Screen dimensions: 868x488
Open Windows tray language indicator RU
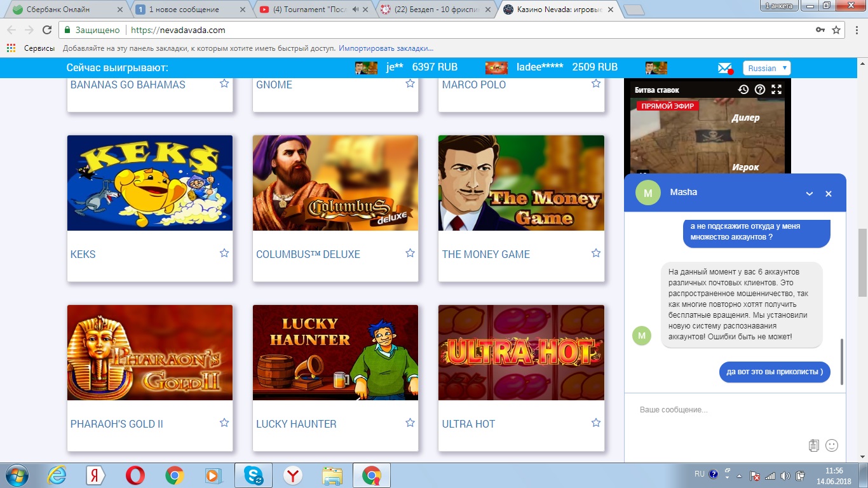(699, 474)
